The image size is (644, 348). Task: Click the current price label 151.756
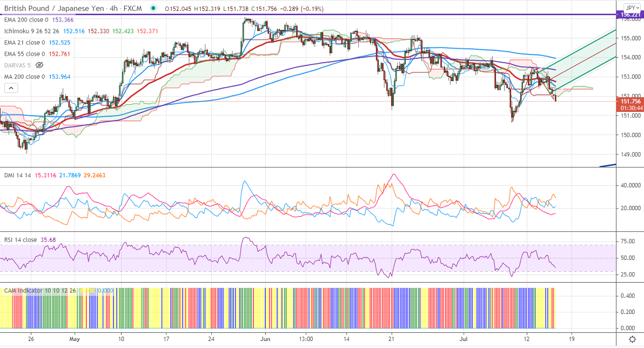coord(630,102)
